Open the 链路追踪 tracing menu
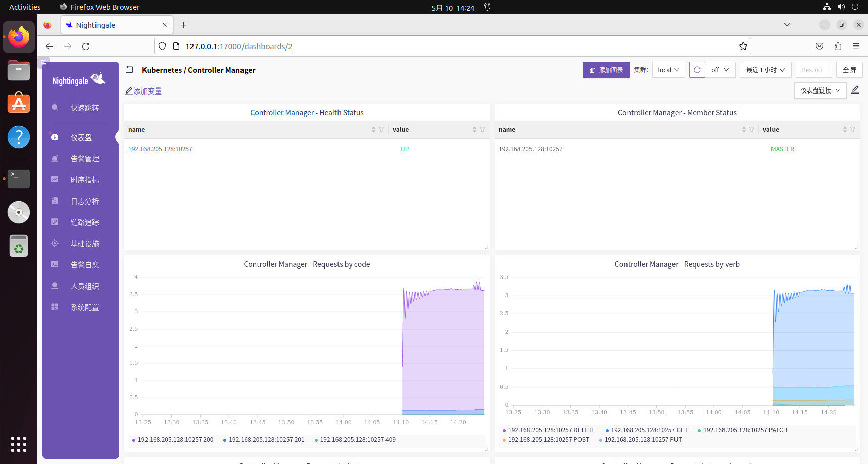The image size is (868, 464). [x=84, y=222]
